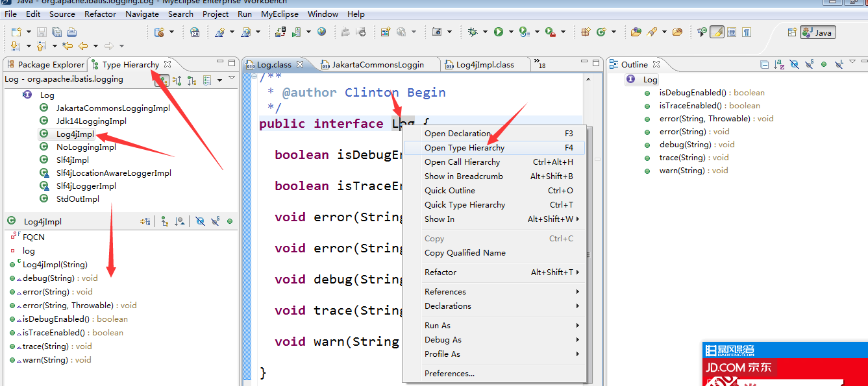Click the Search toolbar flashlight icon

652,32
